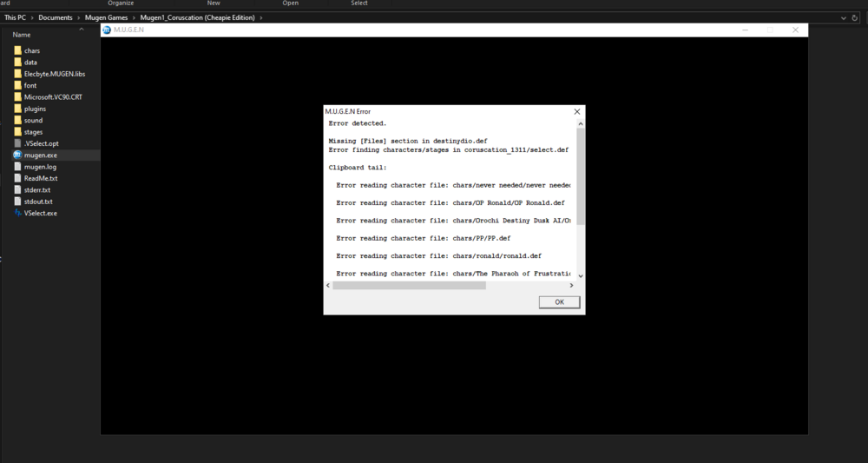Click the vertical scrollbar thumb in error dialog
The height and width of the screenshot is (463, 868).
pos(580,176)
